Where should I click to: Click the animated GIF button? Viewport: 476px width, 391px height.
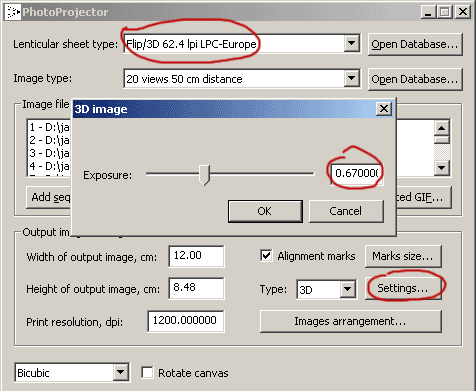pyautogui.click(x=423, y=197)
